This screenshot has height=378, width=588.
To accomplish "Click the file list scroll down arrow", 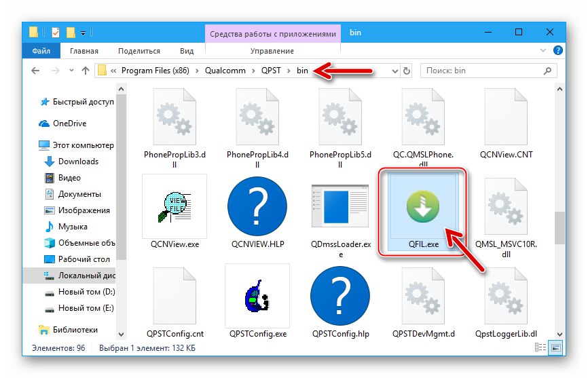I will coord(559,334).
